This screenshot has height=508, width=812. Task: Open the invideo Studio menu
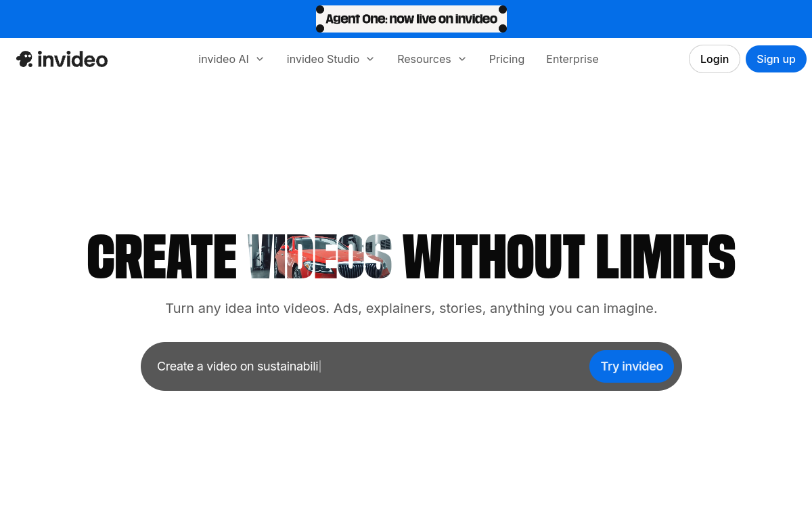[323, 59]
